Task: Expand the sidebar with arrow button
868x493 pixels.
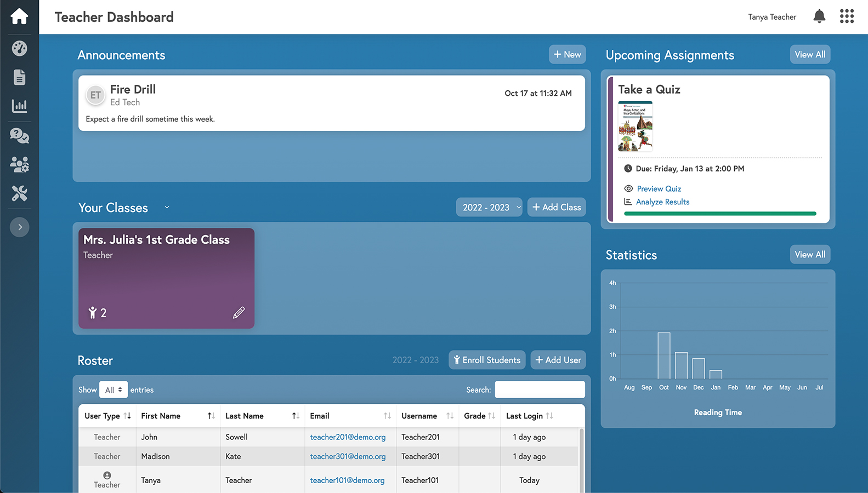Action: (x=20, y=227)
